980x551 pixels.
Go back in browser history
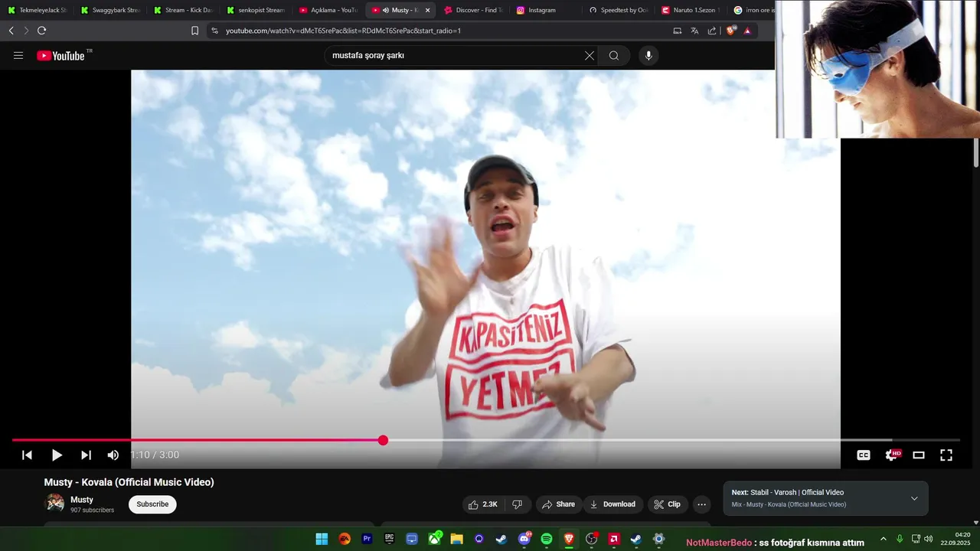(x=11, y=31)
